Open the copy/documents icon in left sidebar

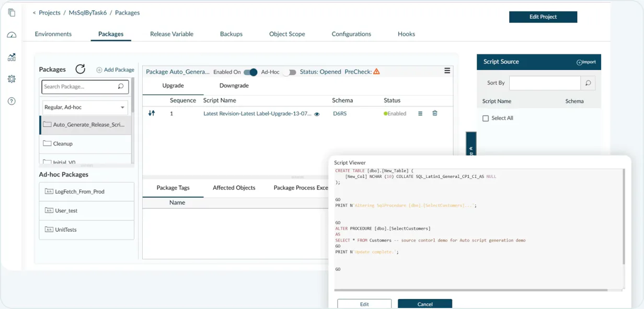tap(11, 13)
